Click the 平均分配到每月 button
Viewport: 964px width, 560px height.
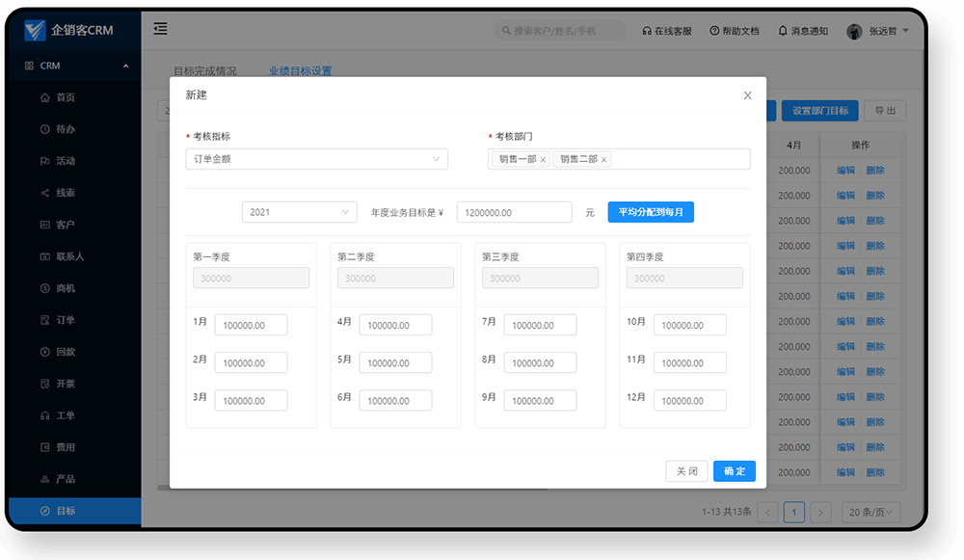tap(651, 212)
